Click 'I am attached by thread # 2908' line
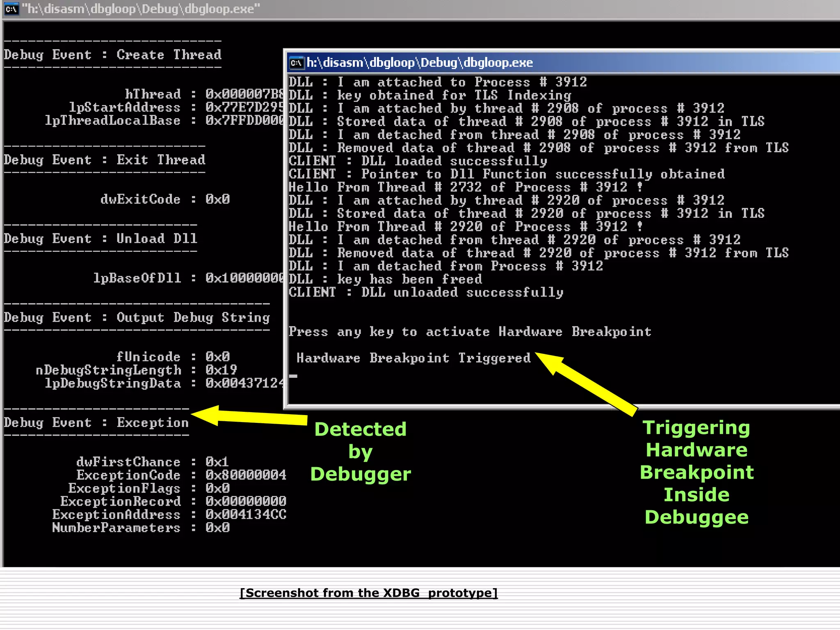This screenshot has width=840, height=630. 507,108
